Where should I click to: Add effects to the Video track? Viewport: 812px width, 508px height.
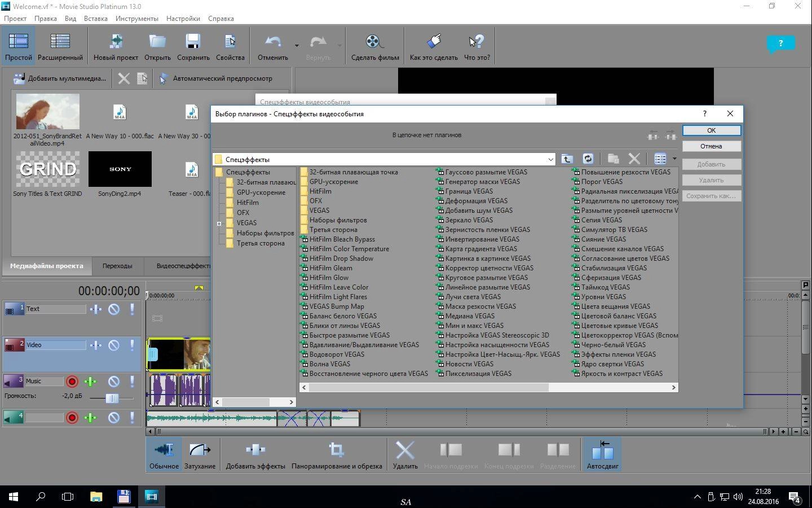pyautogui.click(x=96, y=345)
